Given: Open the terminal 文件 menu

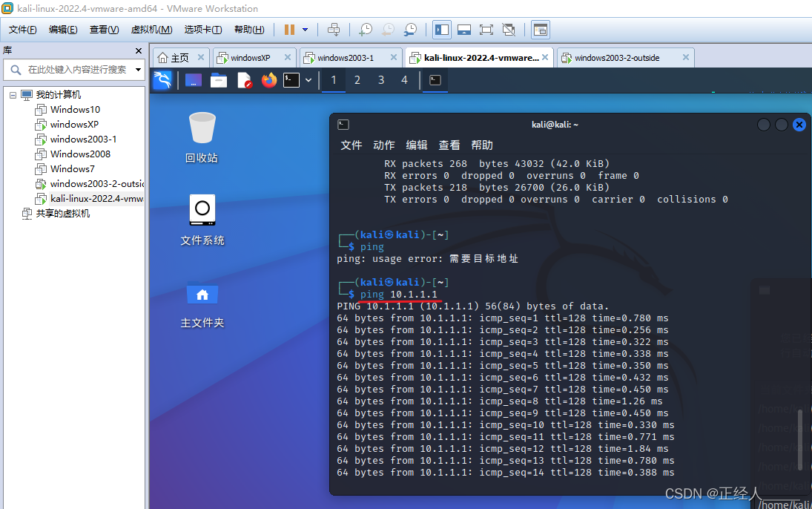Looking at the screenshot, I should [351, 145].
